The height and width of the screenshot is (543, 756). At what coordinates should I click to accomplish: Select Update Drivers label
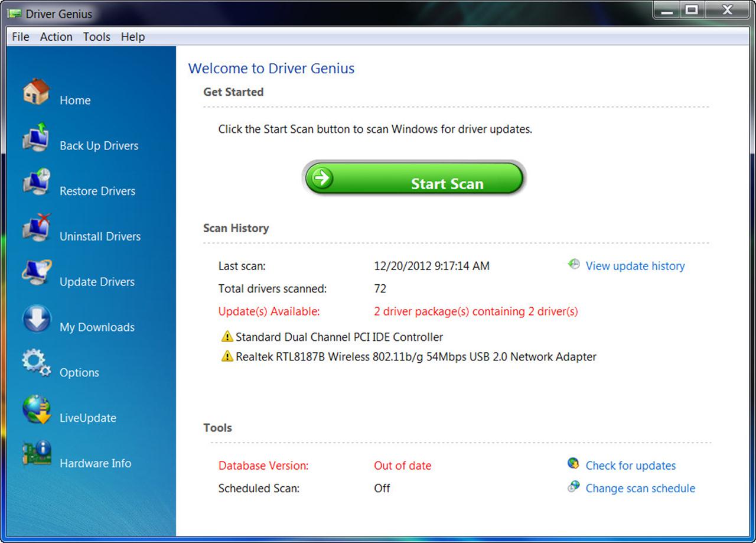[x=97, y=282]
